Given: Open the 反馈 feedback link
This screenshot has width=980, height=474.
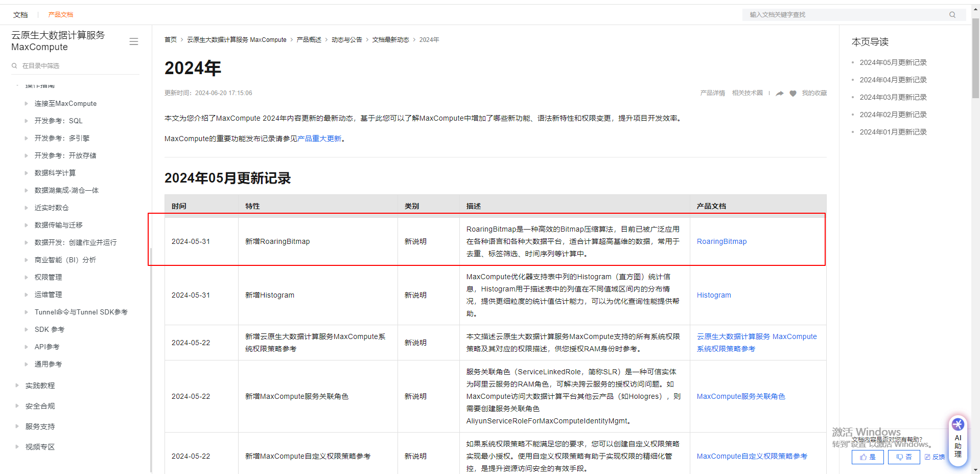Looking at the screenshot, I should click(x=935, y=457).
